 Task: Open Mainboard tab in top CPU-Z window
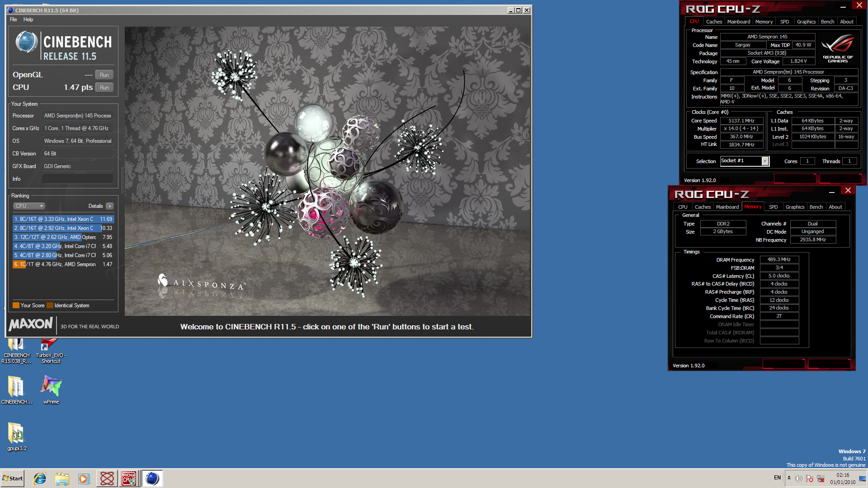click(x=738, y=22)
